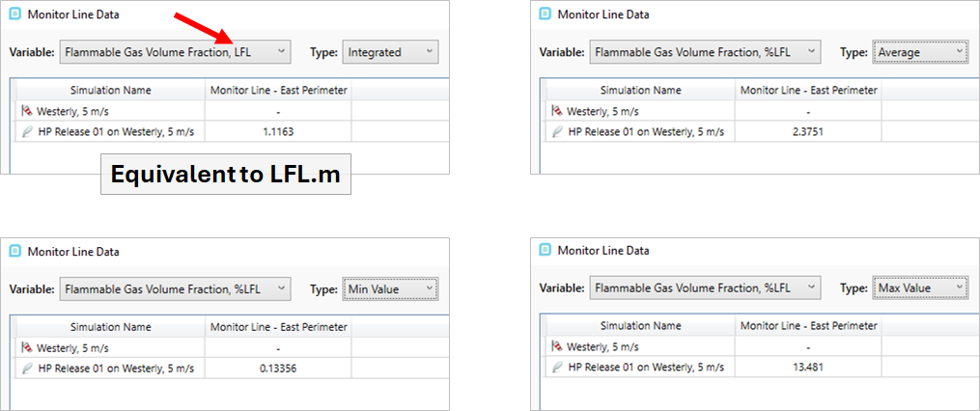Image resolution: width=980 pixels, height=411 pixels.
Task: Click wind flag icon beside Westerly in Integrated panel
Action: [x=26, y=111]
